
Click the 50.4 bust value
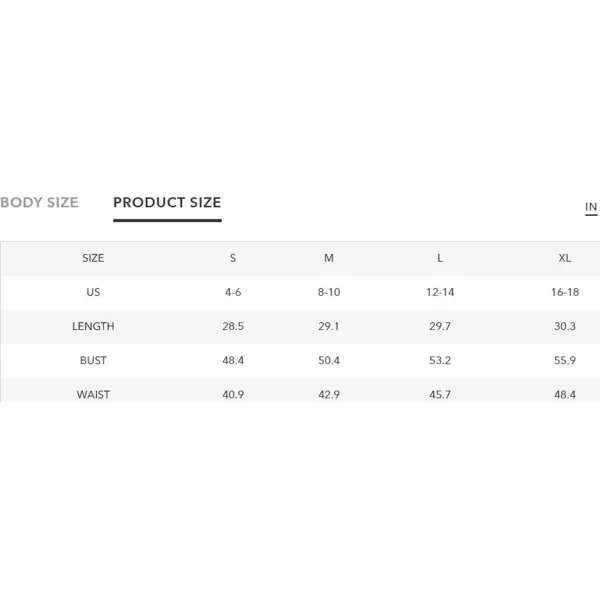tap(329, 360)
